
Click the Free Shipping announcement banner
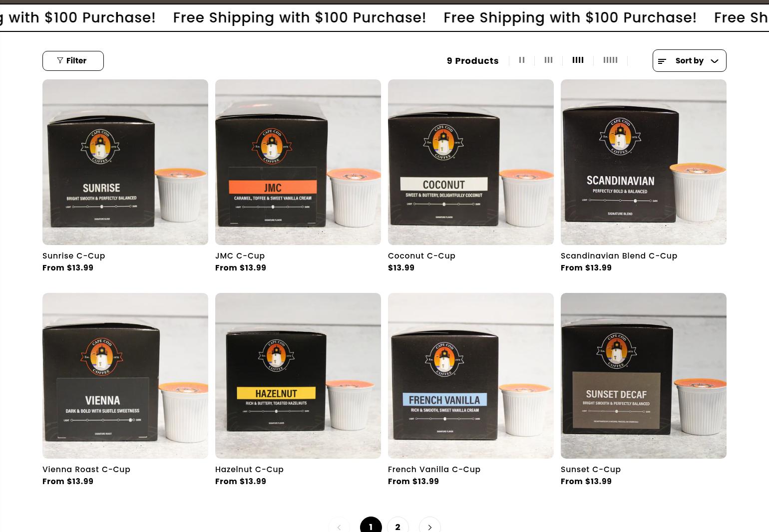(x=384, y=17)
